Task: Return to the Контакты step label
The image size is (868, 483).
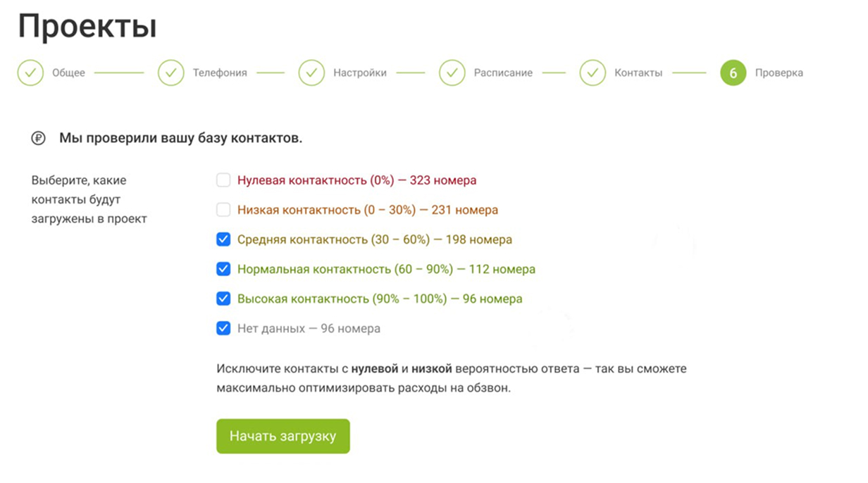Action: [638, 73]
